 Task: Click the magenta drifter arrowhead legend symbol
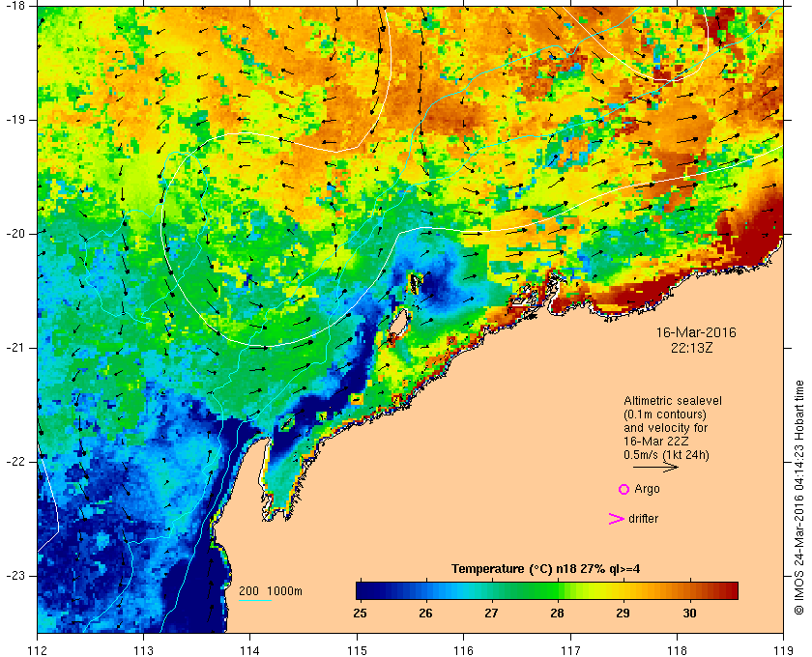(616, 519)
